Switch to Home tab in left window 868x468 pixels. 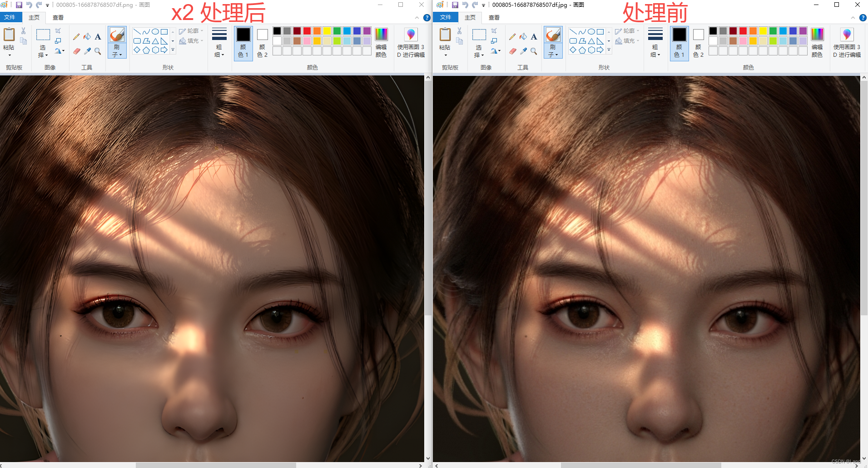pos(34,18)
